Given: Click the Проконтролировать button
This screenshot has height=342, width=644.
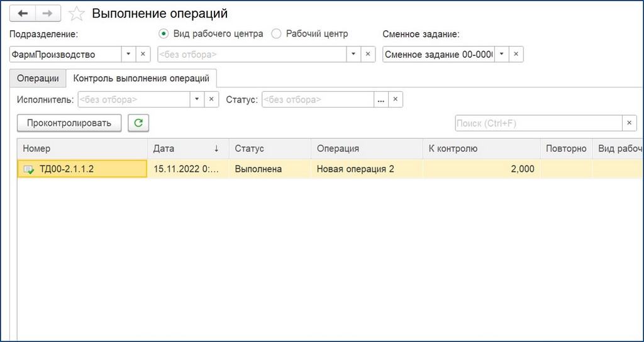Looking at the screenshot, I should [x=69, y=123].
